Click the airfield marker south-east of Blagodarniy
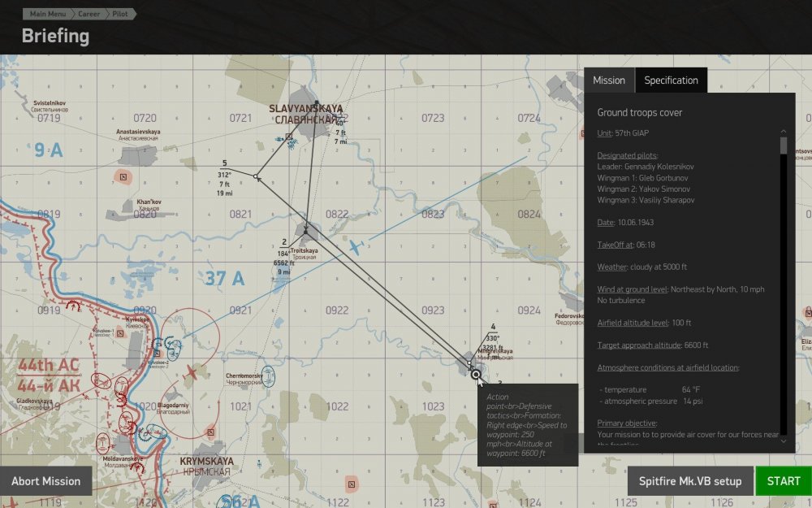This screenshot has height=508, width=812. [211, 432]
